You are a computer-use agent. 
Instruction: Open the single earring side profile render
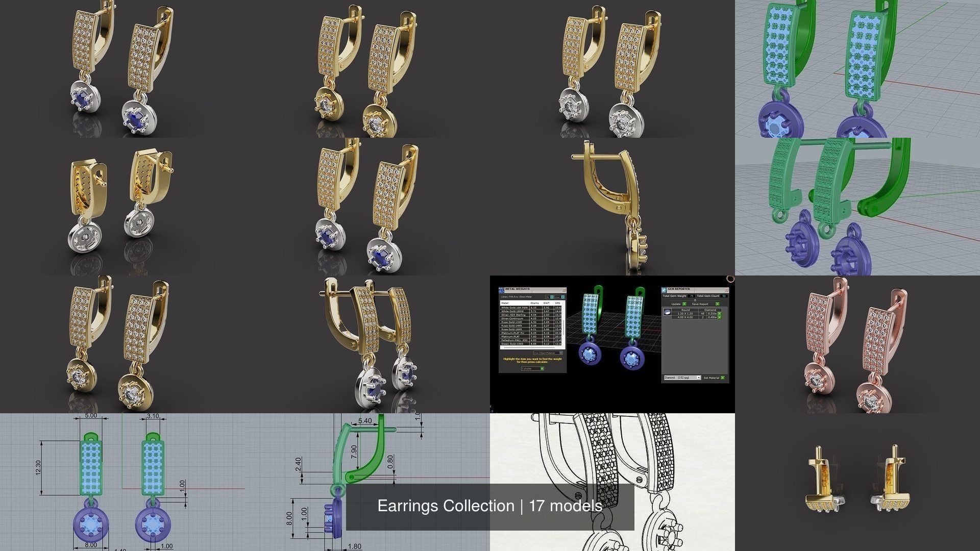[612, 207]
